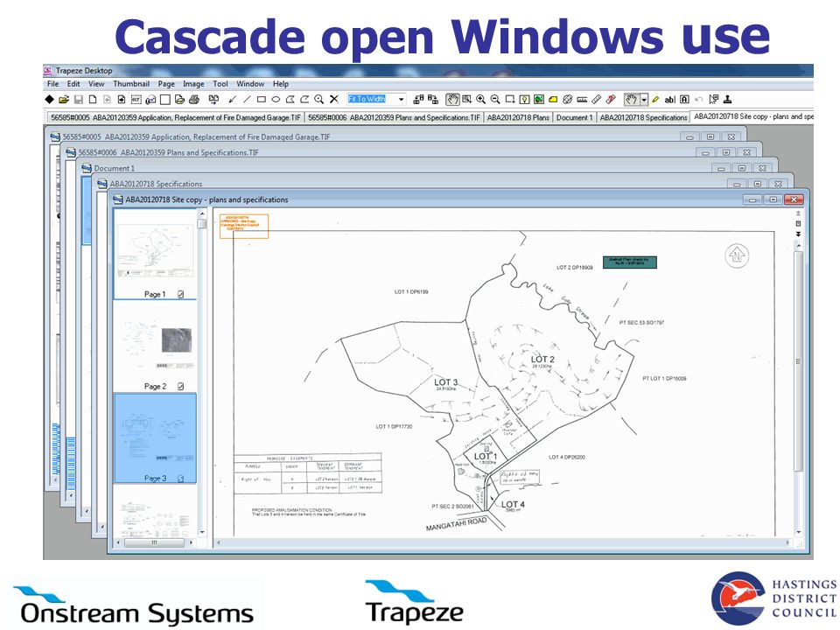The height and width of the screenshot is (630, 840).
Task: Click the zoom in magnifier icon
Action: tap(481, 99)
